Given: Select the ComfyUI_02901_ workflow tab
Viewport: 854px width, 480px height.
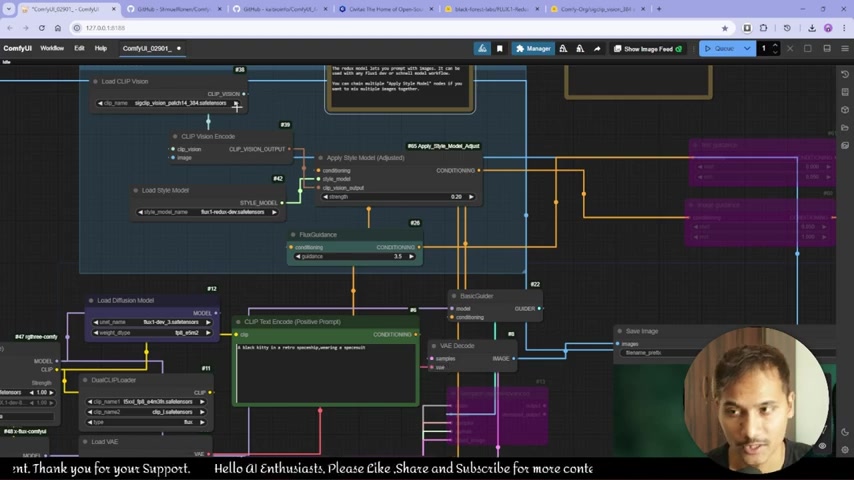Looking at the screenshot, I should click(x=151, y=48).
